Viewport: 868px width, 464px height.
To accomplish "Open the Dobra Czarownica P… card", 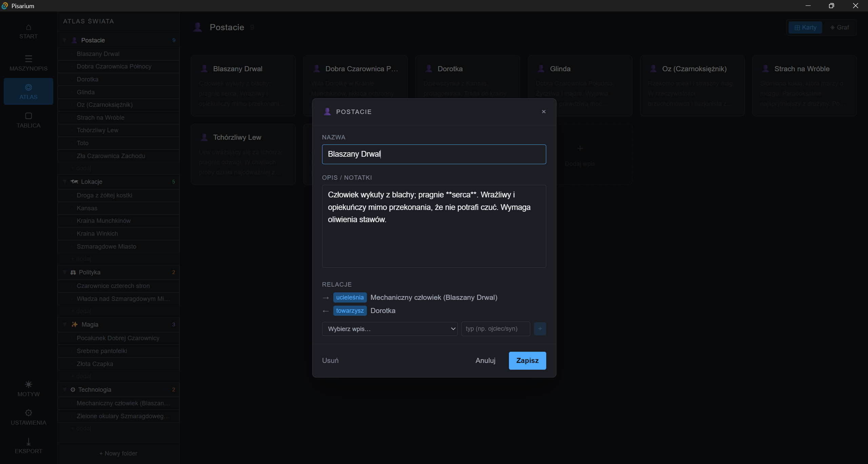I will pyautogui.click(x=355, y=77).
